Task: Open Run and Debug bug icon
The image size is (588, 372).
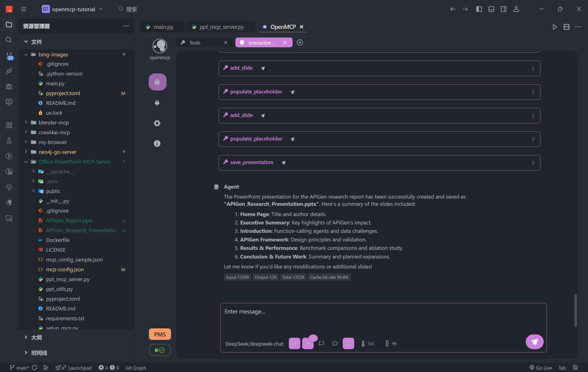Action: tap(9, 86)
